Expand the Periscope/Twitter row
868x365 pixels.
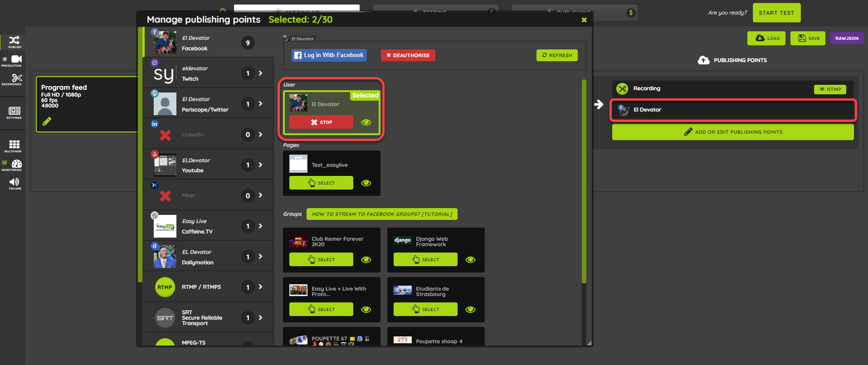[x=260, y=104]
